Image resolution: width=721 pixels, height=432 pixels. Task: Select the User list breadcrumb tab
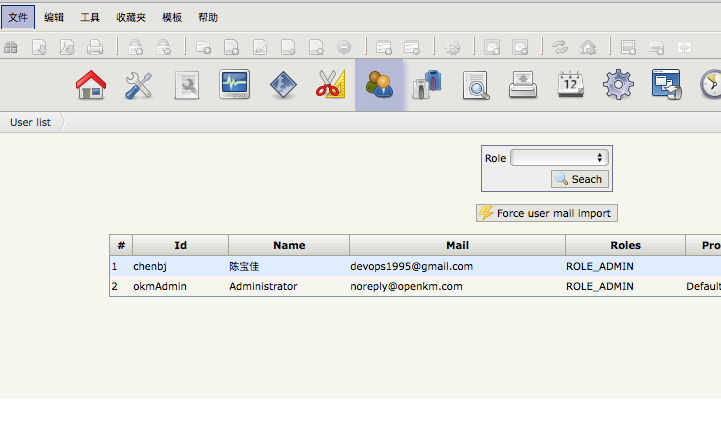[x=30, y=122]
